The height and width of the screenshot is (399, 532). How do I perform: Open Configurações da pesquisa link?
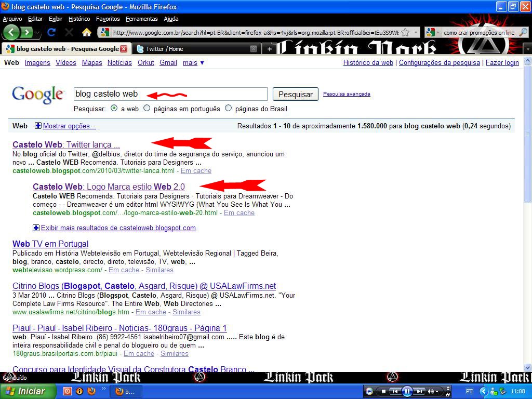point(440,63)
